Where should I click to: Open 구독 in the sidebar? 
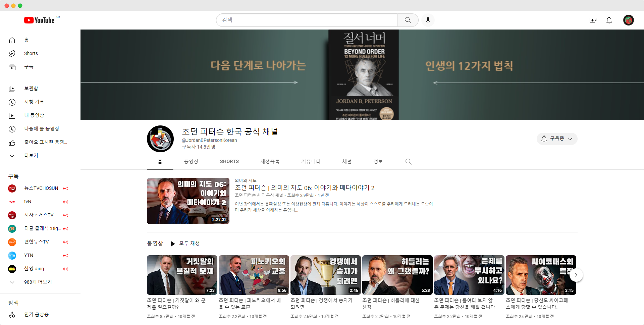point(40,67)
